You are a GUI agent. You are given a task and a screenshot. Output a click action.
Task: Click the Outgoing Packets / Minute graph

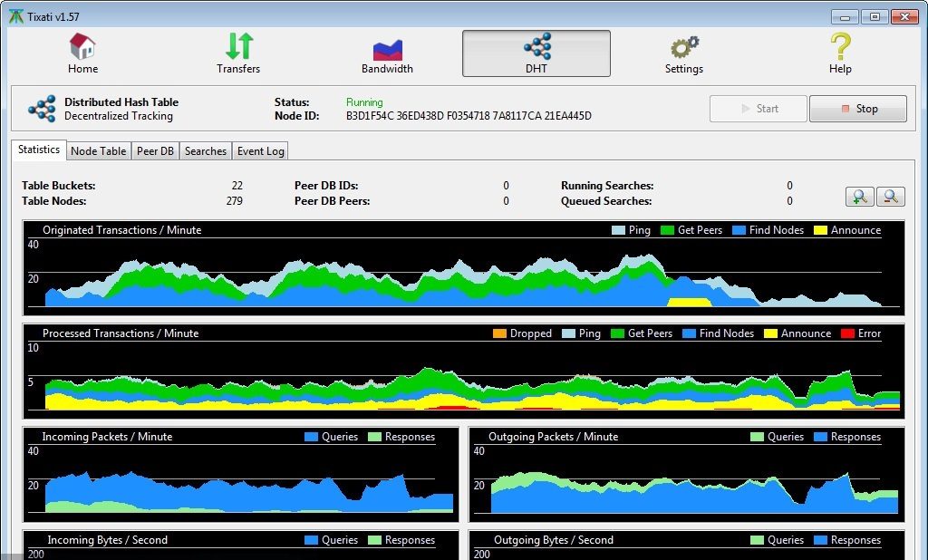pyautogui.click(x=687, y=474)
